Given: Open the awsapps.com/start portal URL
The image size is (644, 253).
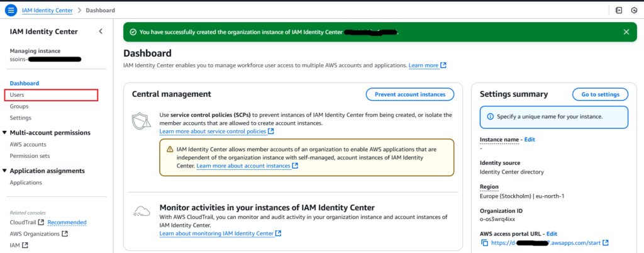Looking at the screenshot, I should 546,243.
